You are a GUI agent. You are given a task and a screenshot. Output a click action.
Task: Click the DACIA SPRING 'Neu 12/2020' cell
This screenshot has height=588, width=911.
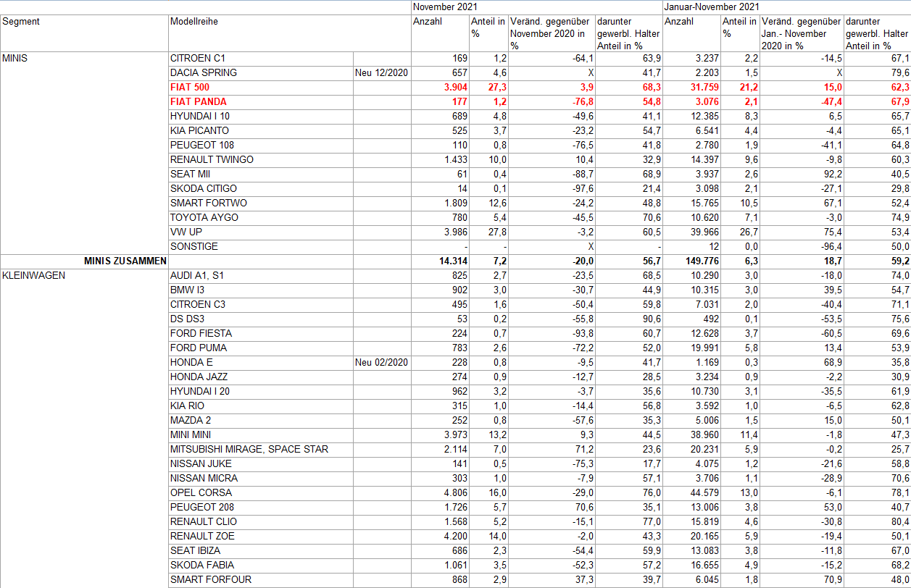(381, 72)
